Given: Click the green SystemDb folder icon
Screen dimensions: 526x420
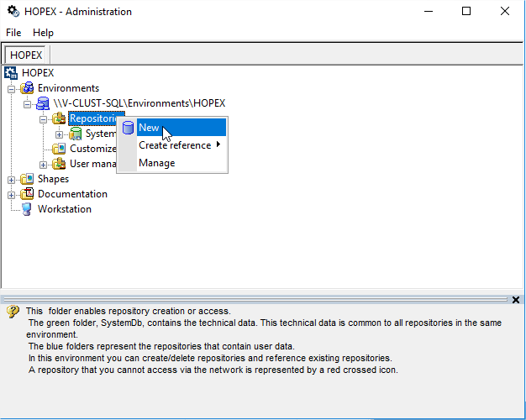Looking at the screenshot, I should click(x=76, y=134).
